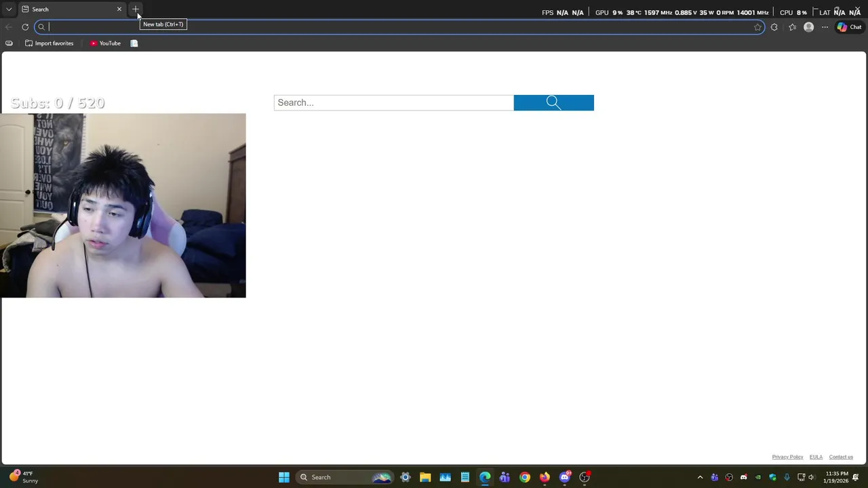Open the weather widget showing 41°F
The height and width of the screenshot is (488, 868).
[23, 477]
